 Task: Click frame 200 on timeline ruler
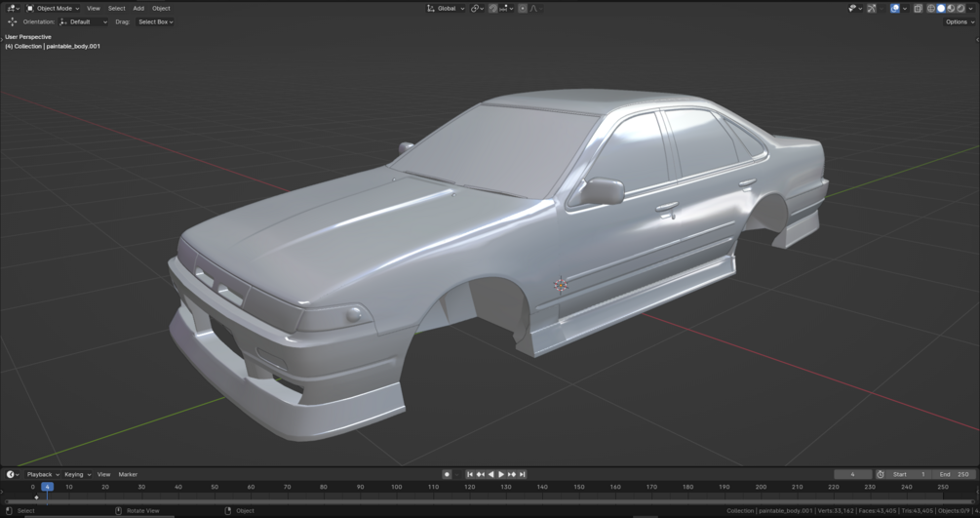[x=761, y=487]
